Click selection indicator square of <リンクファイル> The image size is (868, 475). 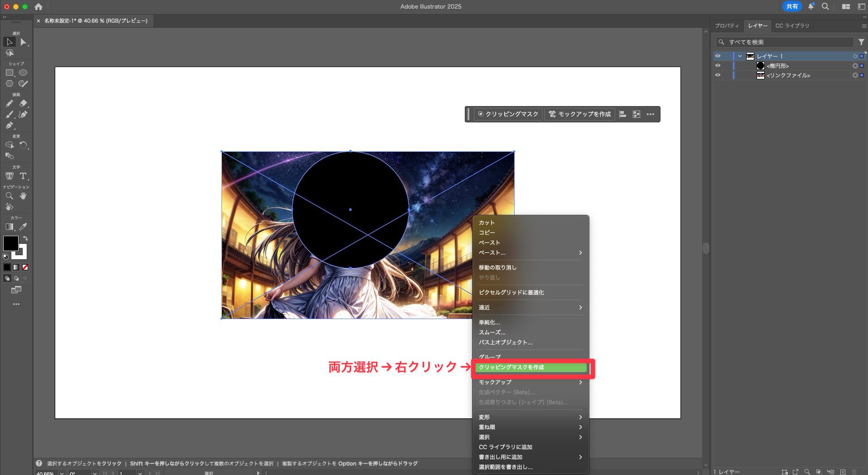tap(862, 75)
